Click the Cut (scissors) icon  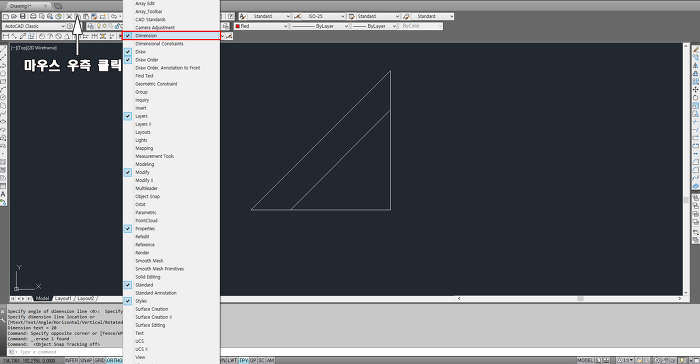click(x=69, y=16)
